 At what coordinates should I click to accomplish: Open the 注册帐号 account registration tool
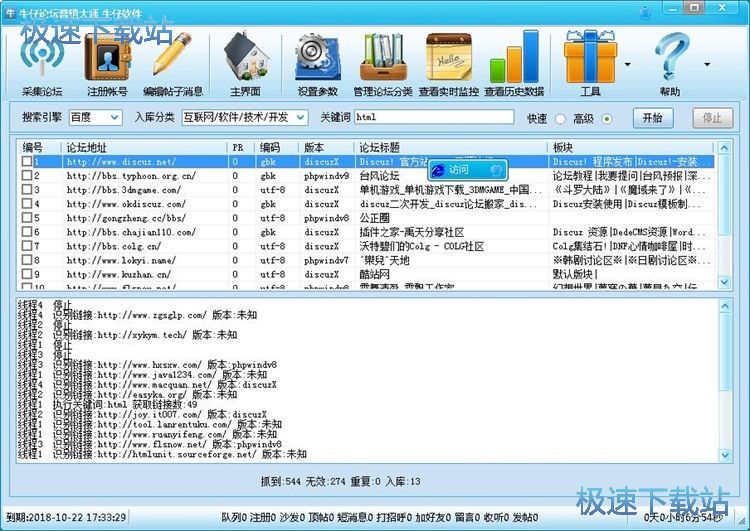point(107,64)
